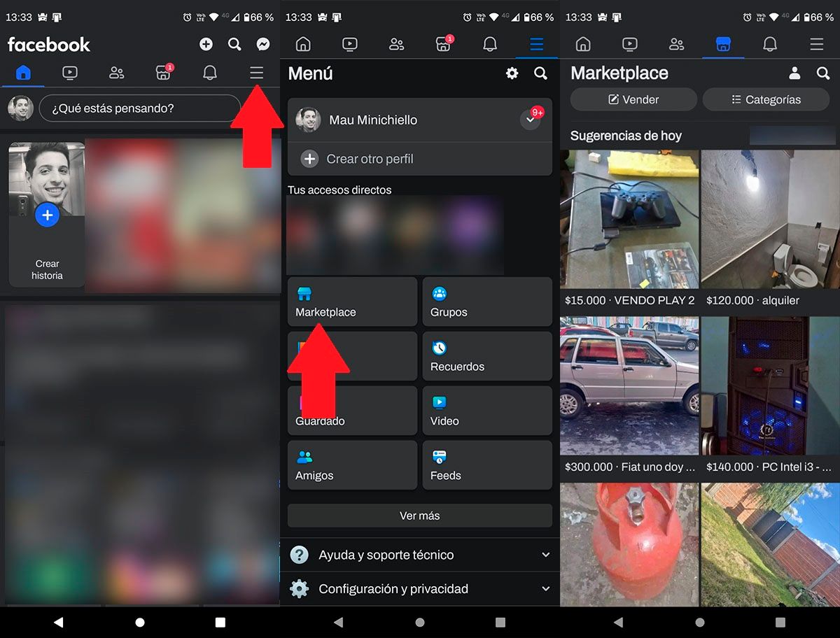Open profile icon in Marketplace header

tap(794, 73)
